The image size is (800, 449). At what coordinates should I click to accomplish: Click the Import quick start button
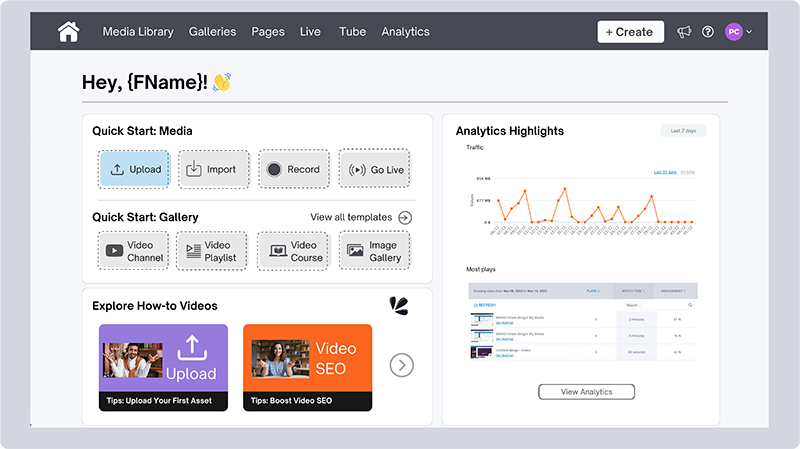(214, 169)
